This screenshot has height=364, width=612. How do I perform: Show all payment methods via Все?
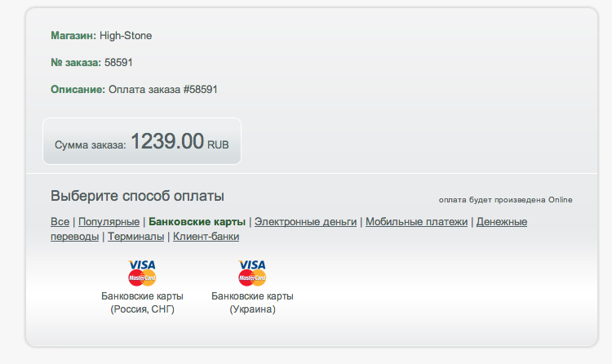(x=60, y=222)
